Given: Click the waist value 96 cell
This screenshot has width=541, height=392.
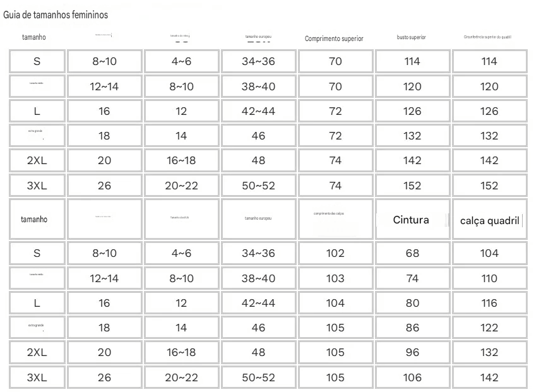Looking at the screenshot, I should (x=413, y=353).
